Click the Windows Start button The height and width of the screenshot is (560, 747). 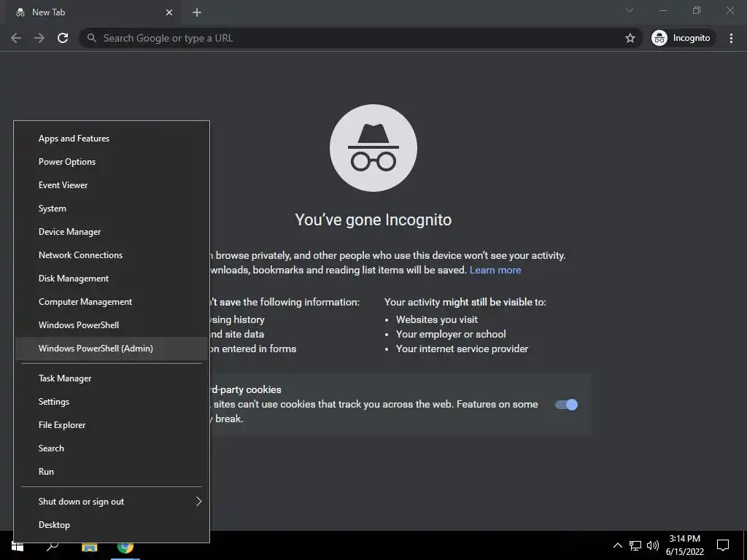pyautogui.click(x=18, y=546)
